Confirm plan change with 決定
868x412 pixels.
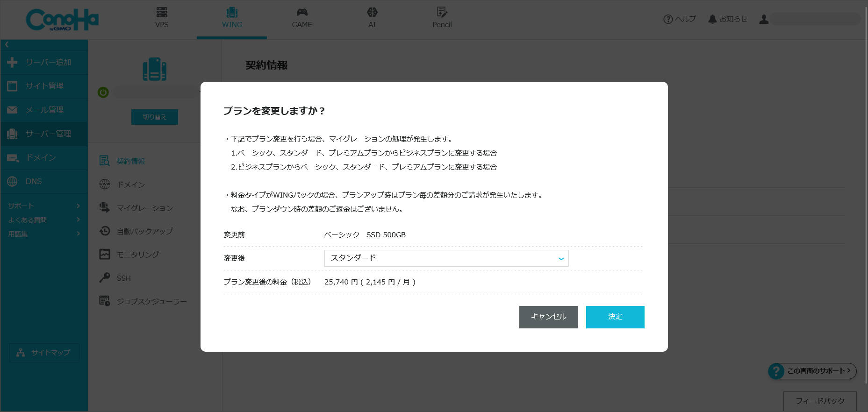point(615,317)
